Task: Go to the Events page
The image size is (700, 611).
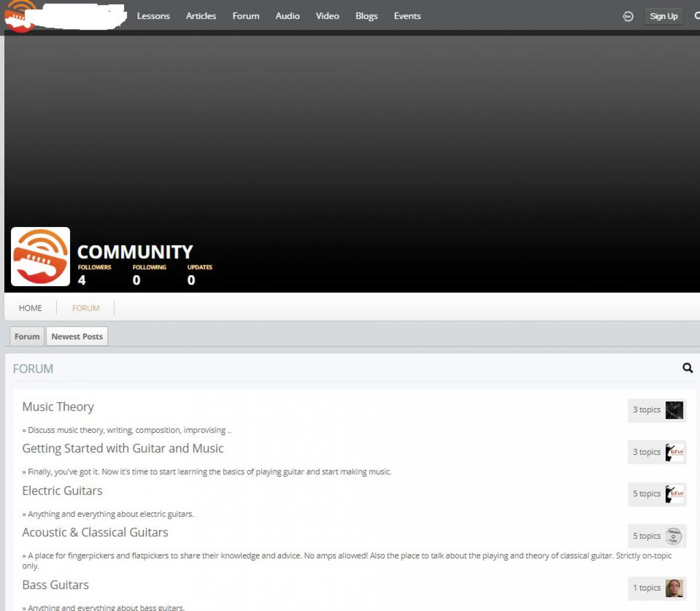Action: [x=407, y=16]
